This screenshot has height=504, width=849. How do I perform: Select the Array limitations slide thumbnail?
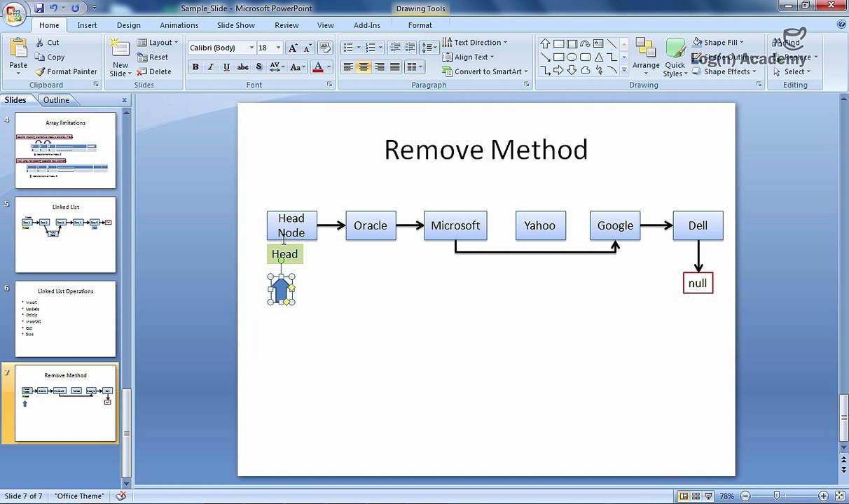click(65, 150)
